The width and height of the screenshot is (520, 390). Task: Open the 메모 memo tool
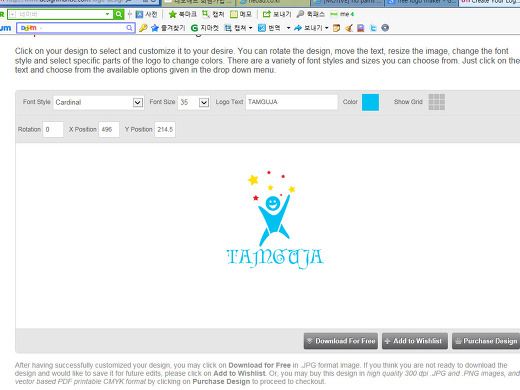tap(241, 14)
